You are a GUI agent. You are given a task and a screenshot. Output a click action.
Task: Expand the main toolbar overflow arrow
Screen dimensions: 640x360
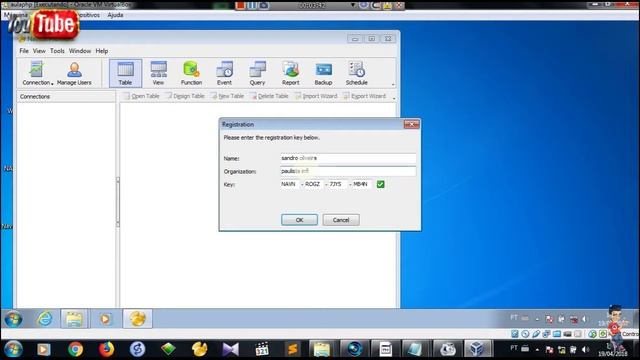point(393,84)
